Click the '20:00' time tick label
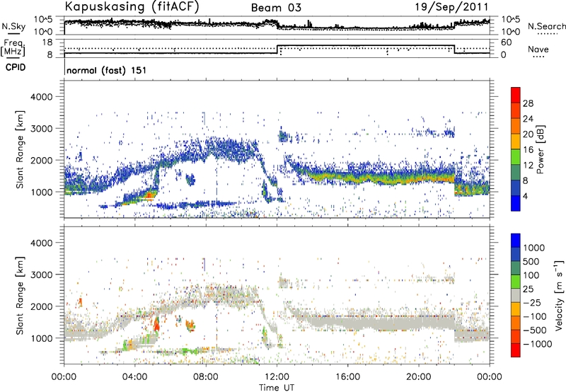Screen dimensions: 566x392 coord(418,377)
